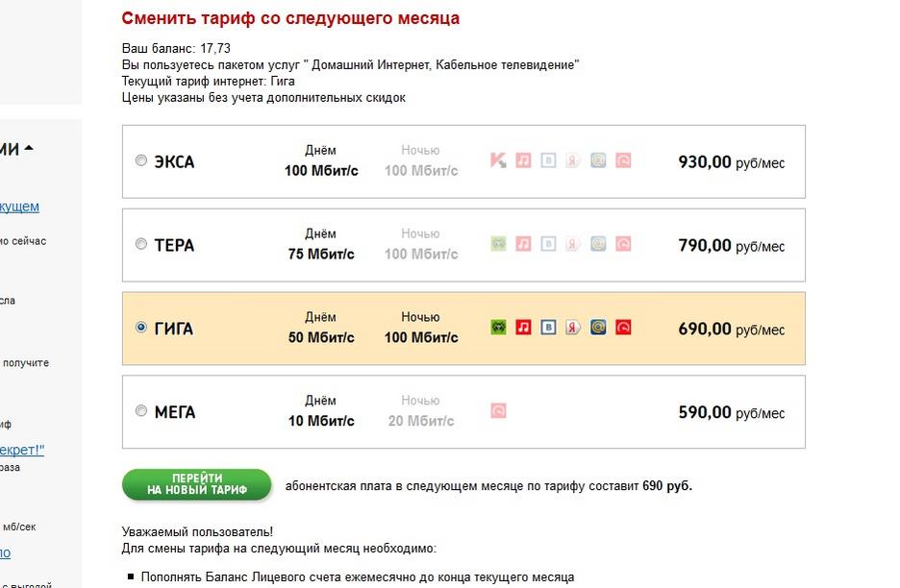The height and width of the screenshot is (588, 900).
Task: Click the Mail.ru @ icon in ТЕРА row
Action: (598, 244)
